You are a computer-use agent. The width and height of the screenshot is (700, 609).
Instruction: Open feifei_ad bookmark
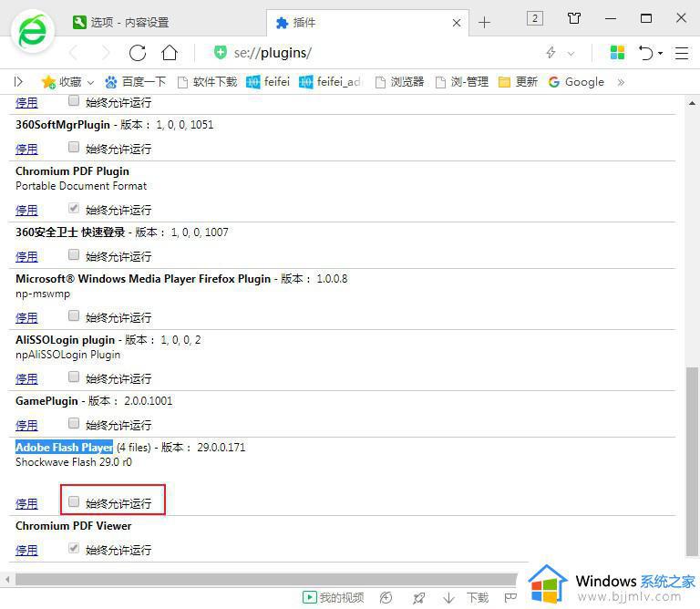(331, 82)
